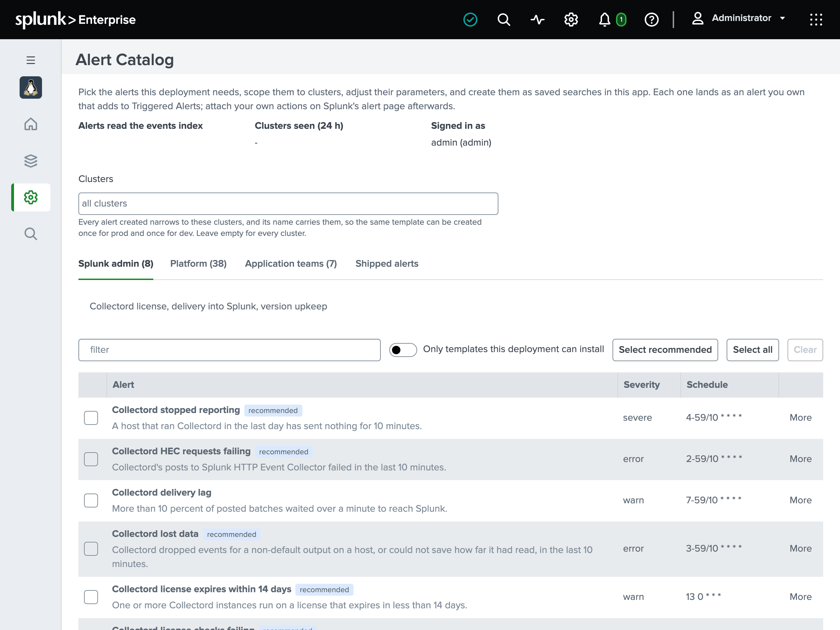
Task: Expand More for Collectord HEC requests failing
Action: pos(800,459)
